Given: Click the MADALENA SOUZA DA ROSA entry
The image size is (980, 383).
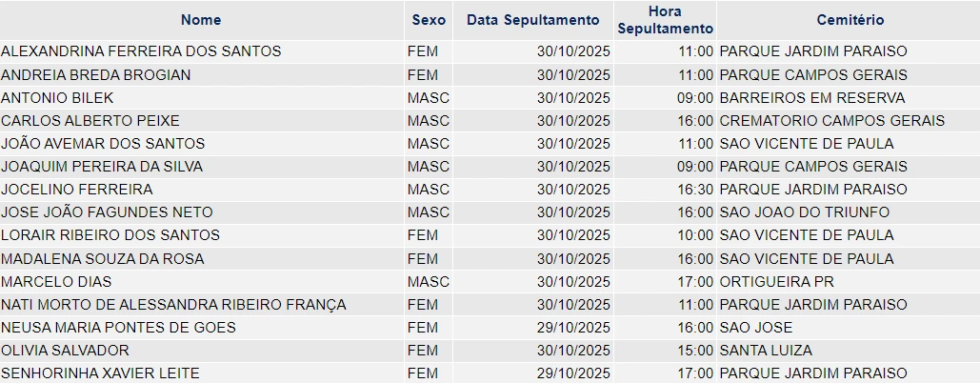Looking at the screenshot, I should 103,258.
